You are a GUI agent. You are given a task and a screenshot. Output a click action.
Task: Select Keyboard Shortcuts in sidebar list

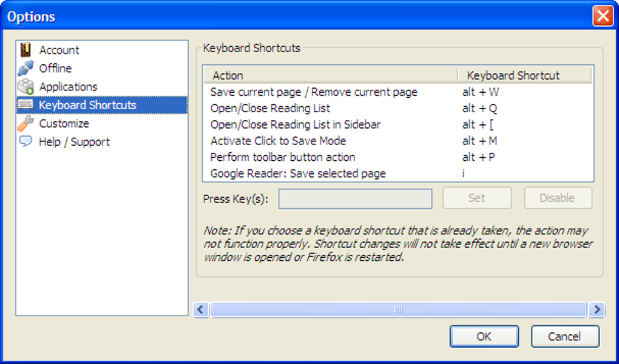[x=102, y=105]
